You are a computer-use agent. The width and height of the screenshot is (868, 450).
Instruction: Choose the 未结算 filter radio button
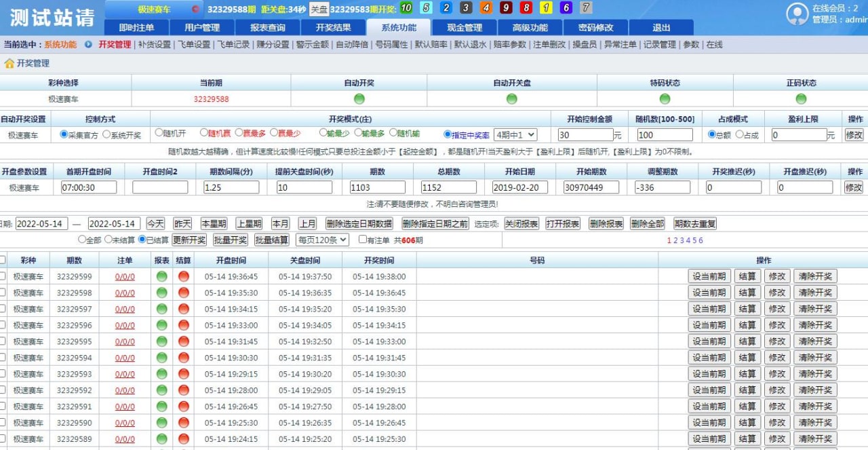(x=108, y=240)
